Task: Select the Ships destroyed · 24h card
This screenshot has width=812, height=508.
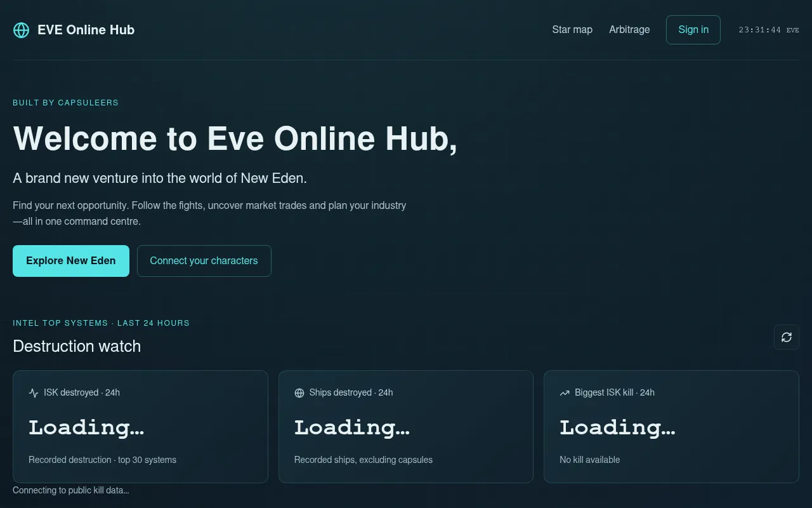Action: tap(406, 427)
